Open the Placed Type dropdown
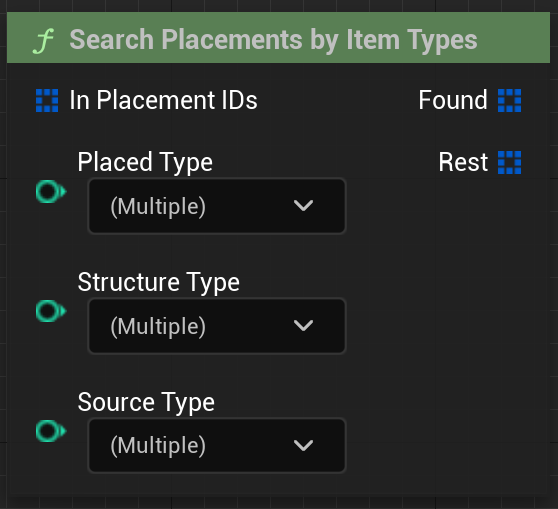The width and height of the screenshot is (558, 509). pyautogui.click(x=217, y=206)
